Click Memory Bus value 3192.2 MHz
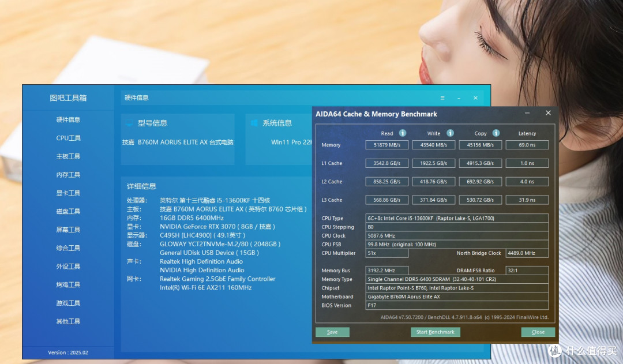 387,271
